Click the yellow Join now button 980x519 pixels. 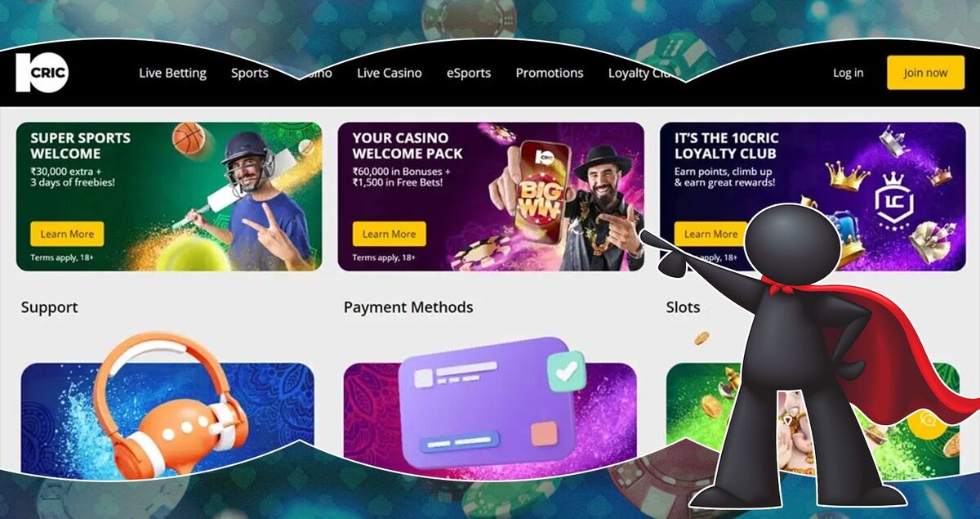click(x=925, y=73)
